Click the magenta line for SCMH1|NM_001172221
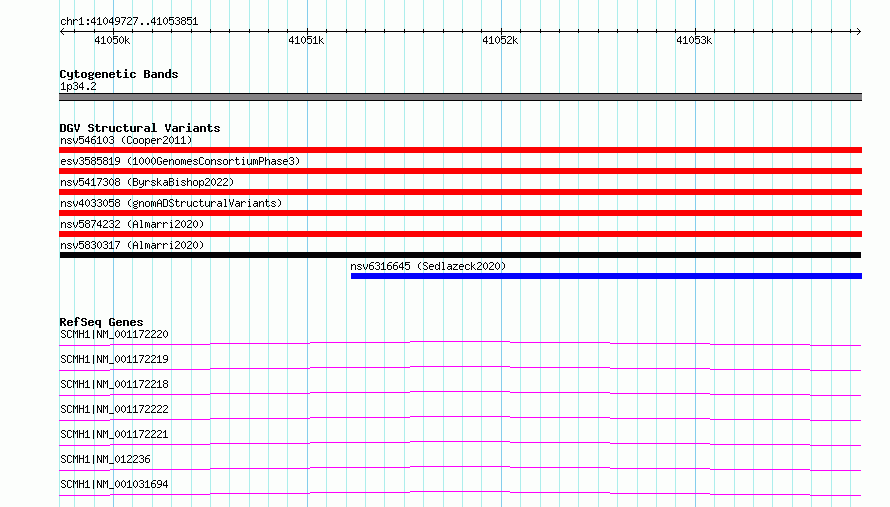The image size is (890, 507). 460,443
